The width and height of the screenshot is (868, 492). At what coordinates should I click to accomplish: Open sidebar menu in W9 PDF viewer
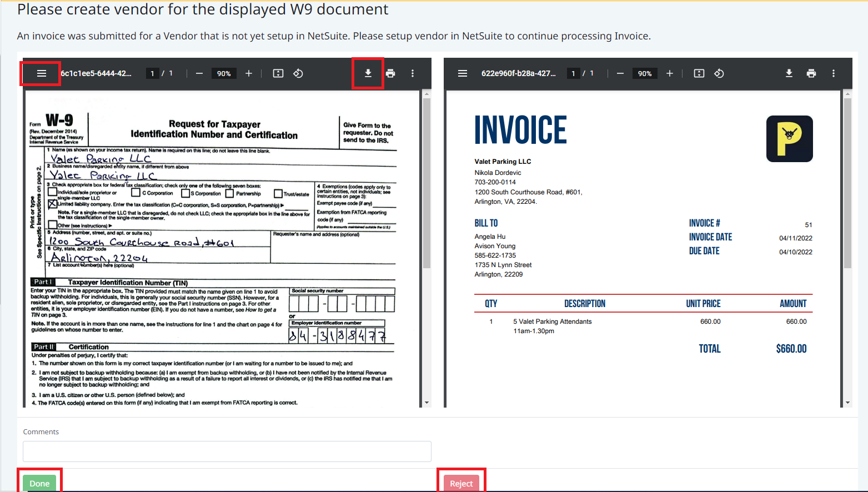(41, 73)
